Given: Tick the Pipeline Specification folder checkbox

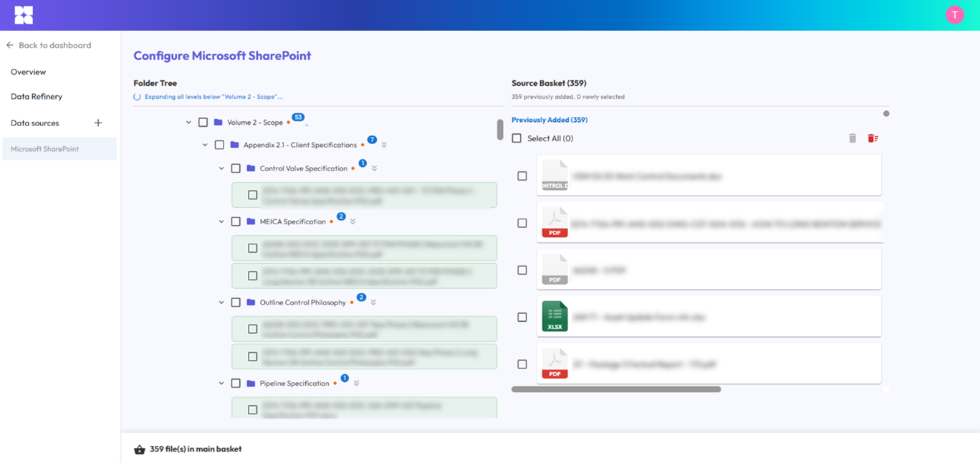Looking at the screenshot, I should (236, 383).
